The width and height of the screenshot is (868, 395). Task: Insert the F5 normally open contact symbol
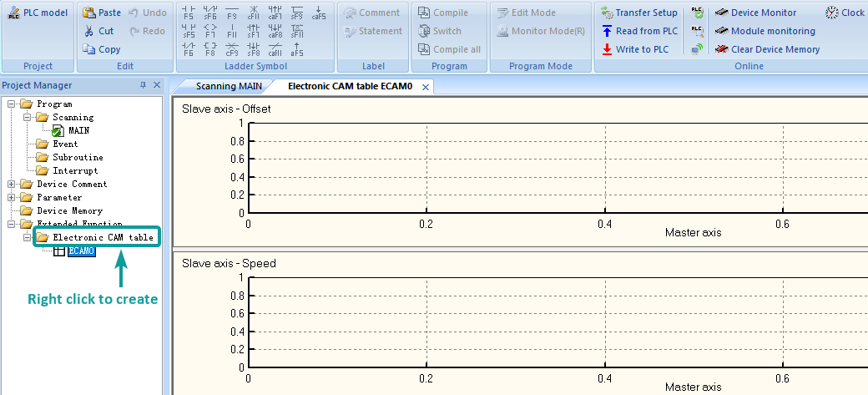coord(188,13)
